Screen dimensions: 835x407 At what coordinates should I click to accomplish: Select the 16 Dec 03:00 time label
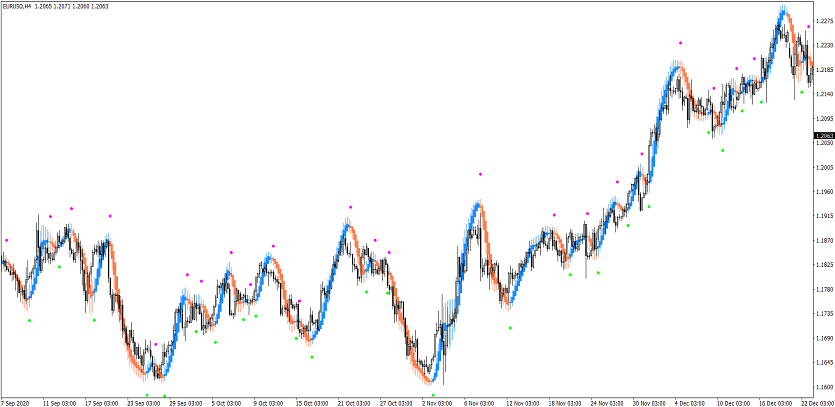pyautogui.click(x=775, y=402)
